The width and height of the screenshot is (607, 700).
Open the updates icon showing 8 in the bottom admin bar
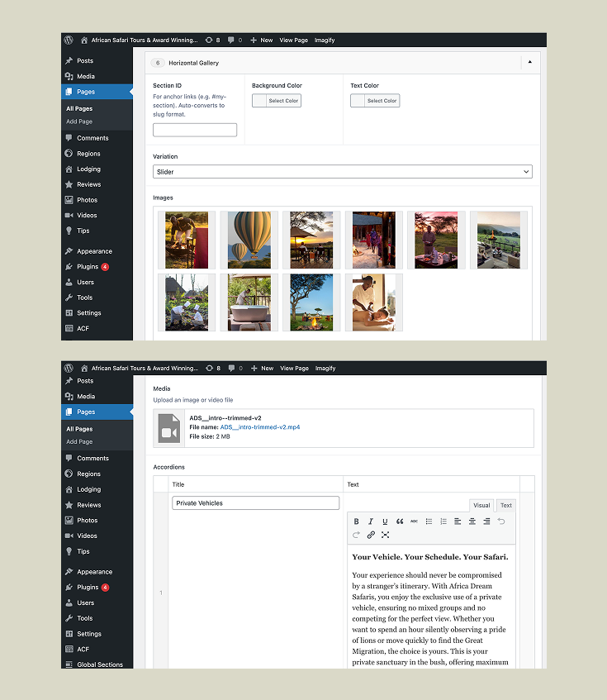tap(213, 369)
